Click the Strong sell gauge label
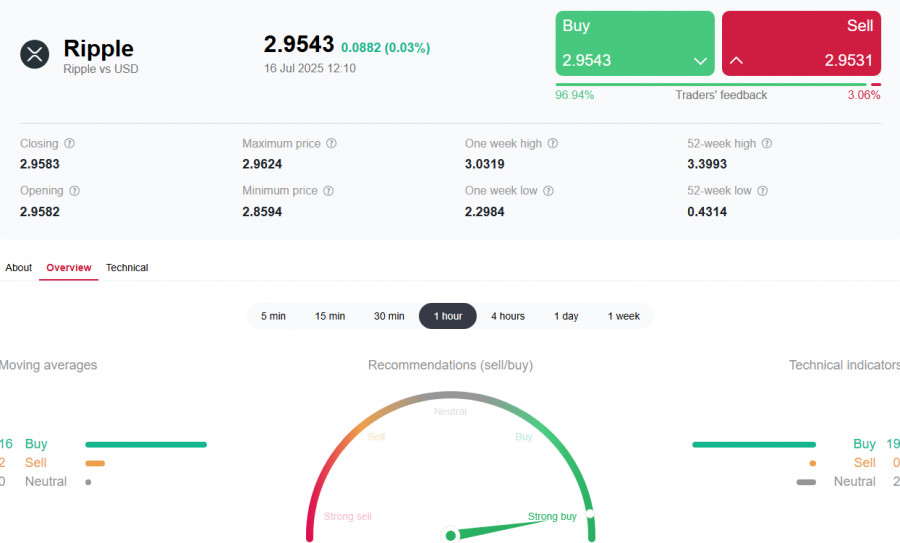900x543 pixels. click(x=348, y=516)
